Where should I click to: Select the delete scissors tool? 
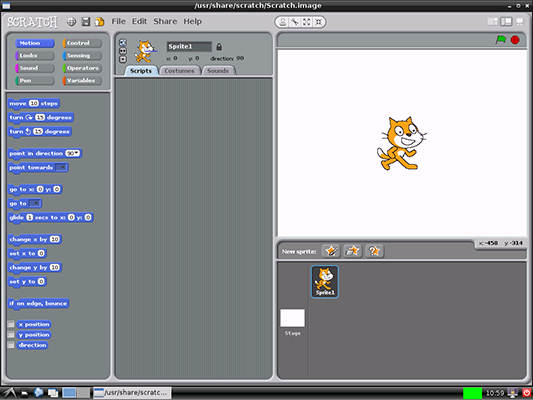(x=295, y=22)
